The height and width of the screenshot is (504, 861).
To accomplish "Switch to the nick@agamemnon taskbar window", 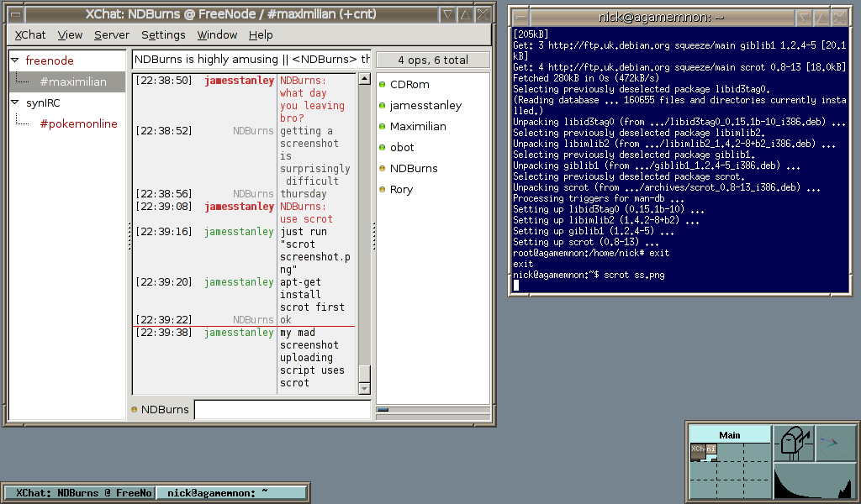I will pos(232,493).
